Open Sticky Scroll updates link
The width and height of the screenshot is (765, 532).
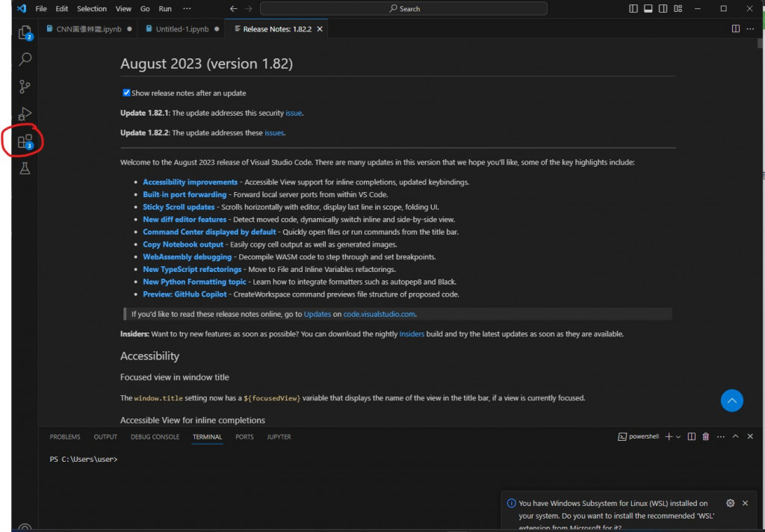pyautogui.click(x=179, y=207)
